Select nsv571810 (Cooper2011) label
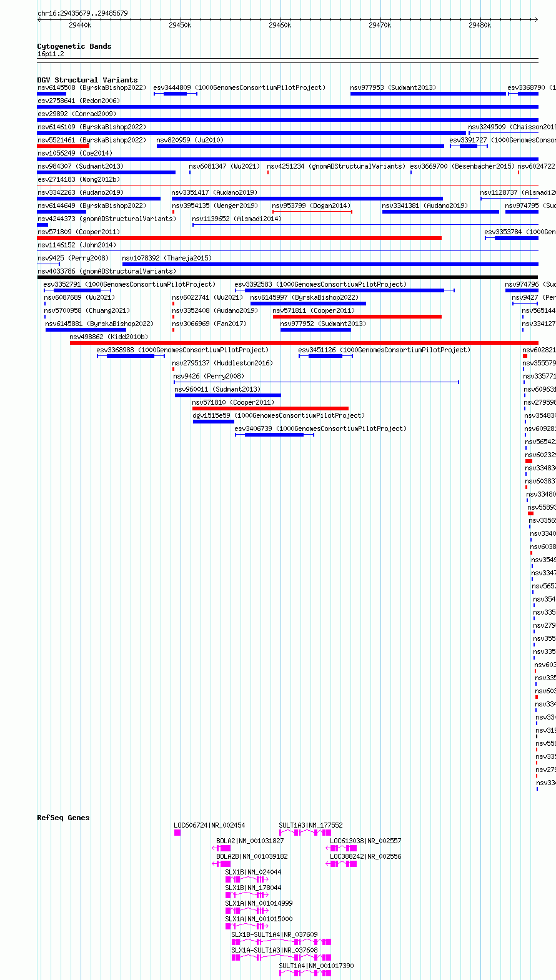The height and width of the screenshot is (980, 556). click(232, 402)
